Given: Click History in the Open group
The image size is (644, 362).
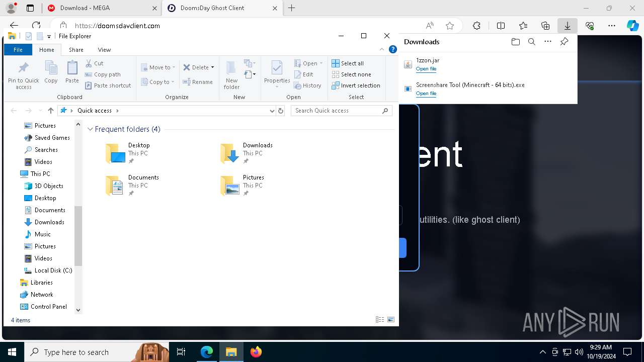Looking at the screenshot, I should tap(307, 85).
